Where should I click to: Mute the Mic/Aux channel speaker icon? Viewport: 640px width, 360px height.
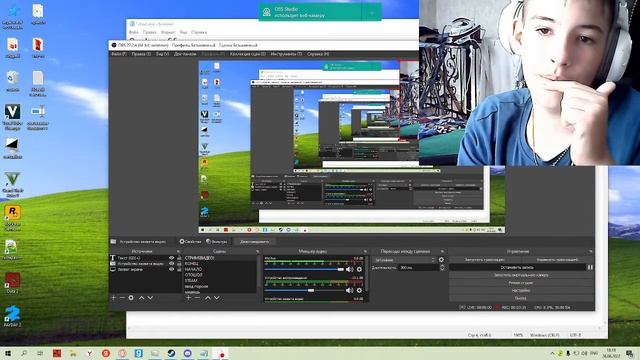(349, 269)
